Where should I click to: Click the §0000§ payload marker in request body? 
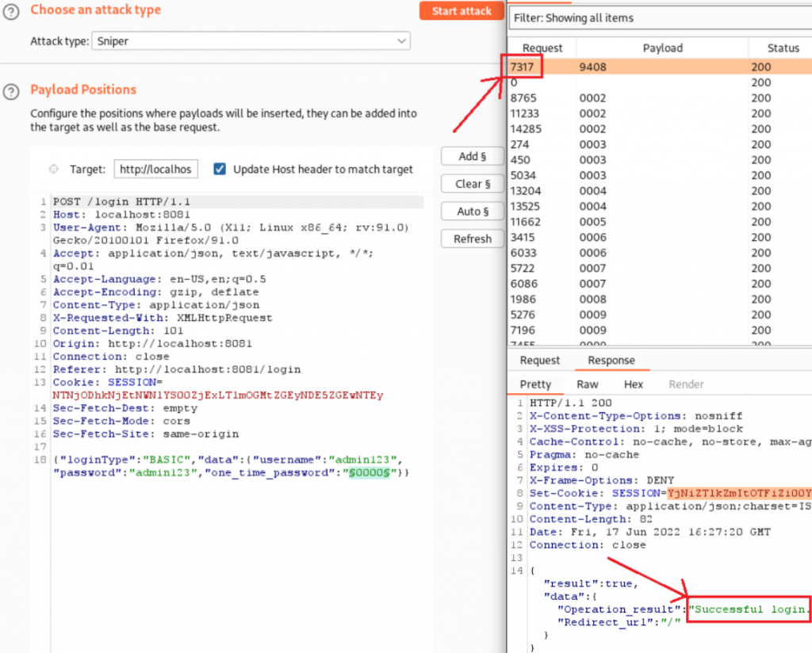[x=369, y=472]
